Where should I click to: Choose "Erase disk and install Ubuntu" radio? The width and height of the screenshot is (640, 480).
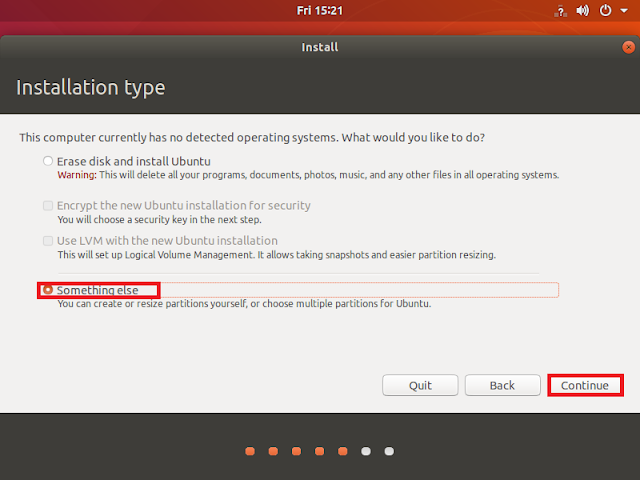[x=48, y=161]
